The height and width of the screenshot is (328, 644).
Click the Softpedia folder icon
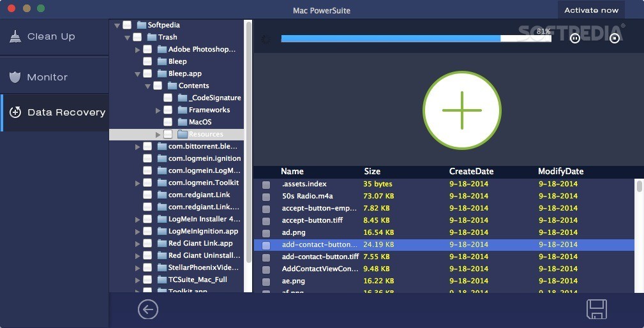click(141, 25)
